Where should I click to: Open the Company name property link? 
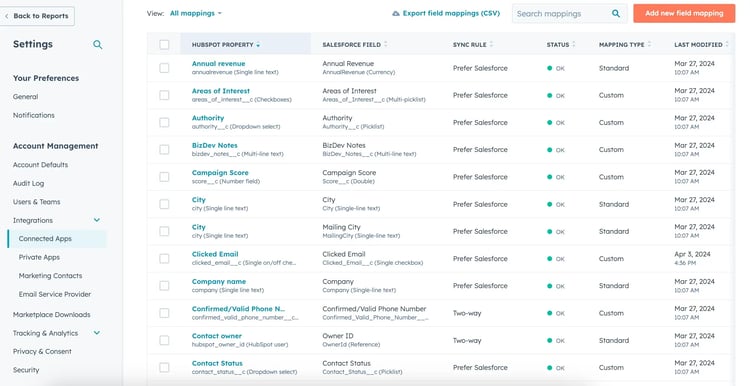(x=219, y=282)
